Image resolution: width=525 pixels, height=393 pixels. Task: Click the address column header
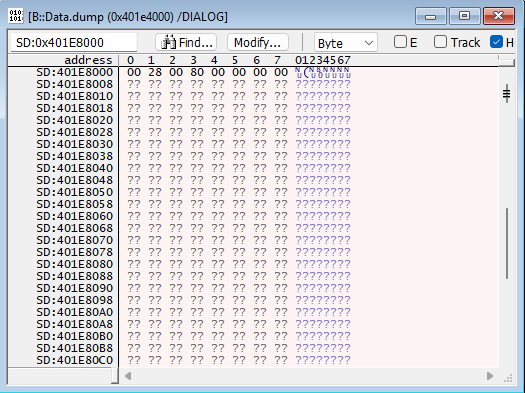(88, 60)
